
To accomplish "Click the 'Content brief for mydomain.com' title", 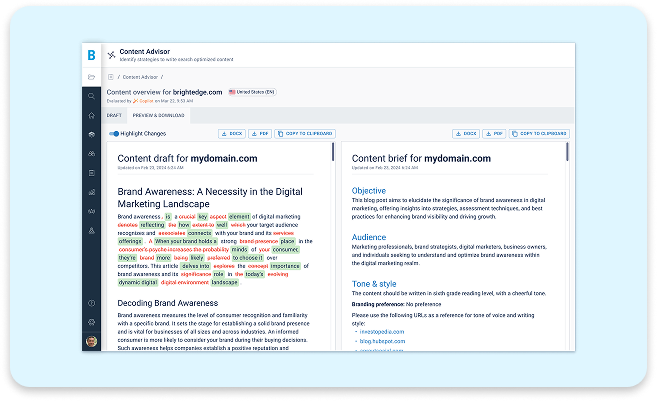I will pos(421,158).
